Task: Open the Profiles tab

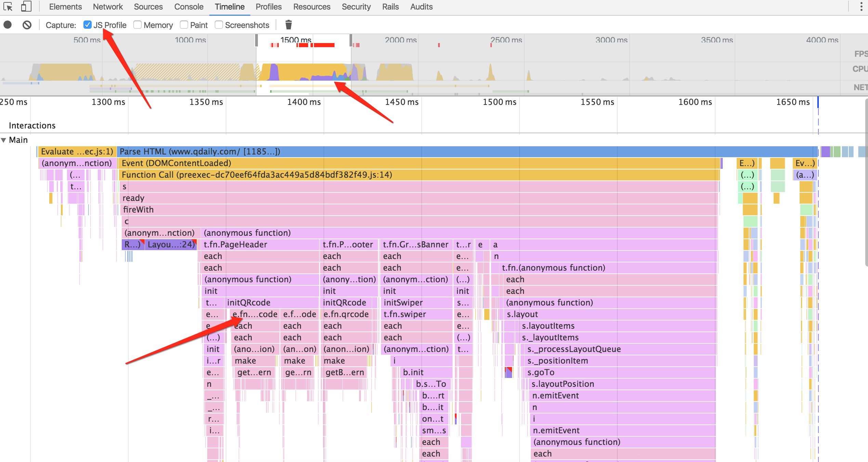Action: tap(268, 7)
